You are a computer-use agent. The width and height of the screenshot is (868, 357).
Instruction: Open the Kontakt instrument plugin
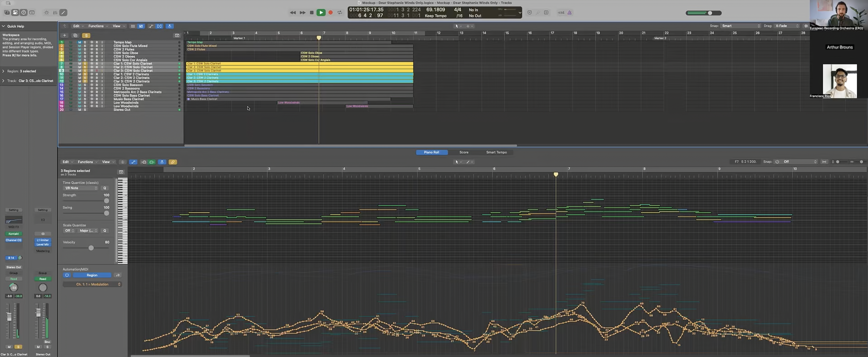[13, 234]
